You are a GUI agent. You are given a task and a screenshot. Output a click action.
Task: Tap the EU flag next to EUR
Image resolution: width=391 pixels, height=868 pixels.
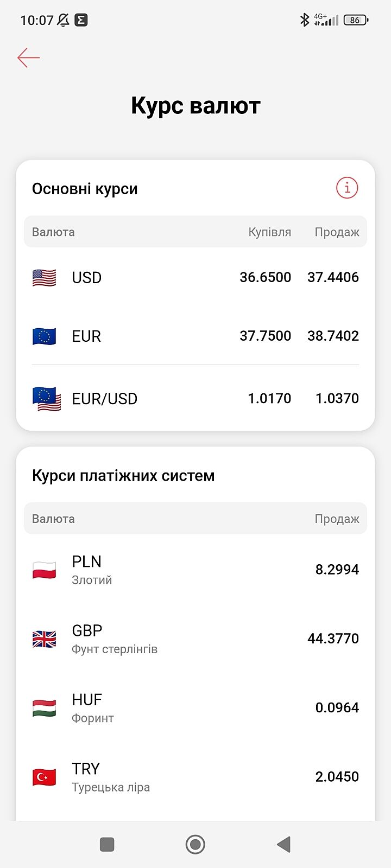click(x=45, y=336)
